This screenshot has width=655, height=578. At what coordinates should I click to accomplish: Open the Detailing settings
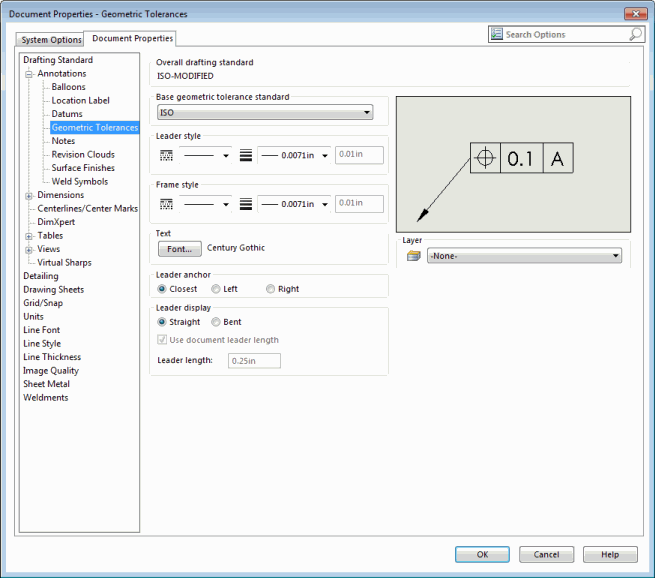(41, 276)
